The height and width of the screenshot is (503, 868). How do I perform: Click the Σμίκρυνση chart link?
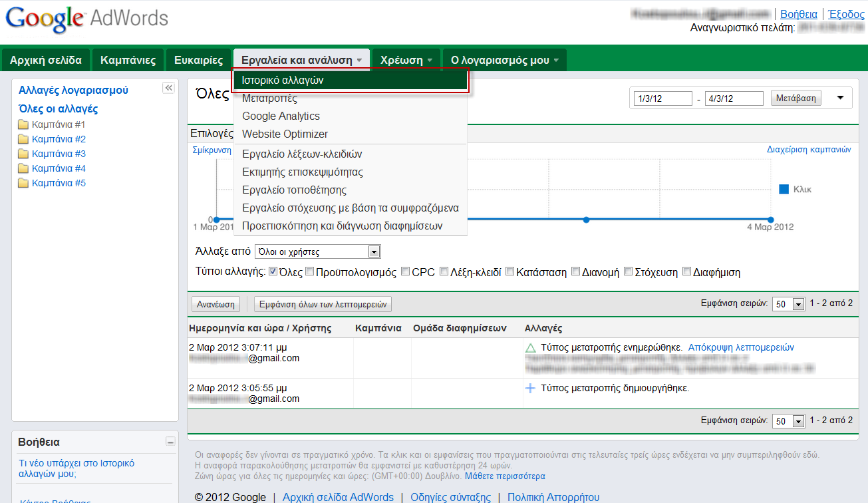click(212, 150)
